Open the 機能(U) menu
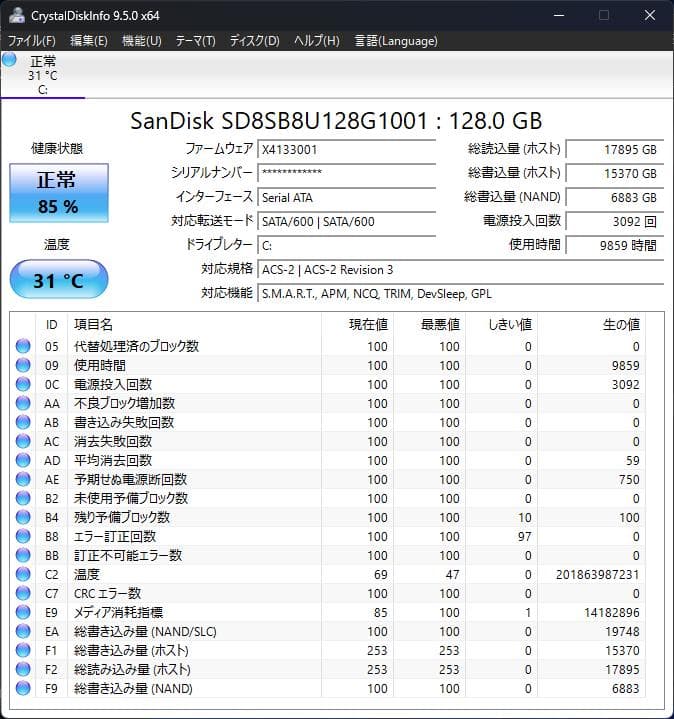This screenshot has height=719, width=674. point(142,41)
